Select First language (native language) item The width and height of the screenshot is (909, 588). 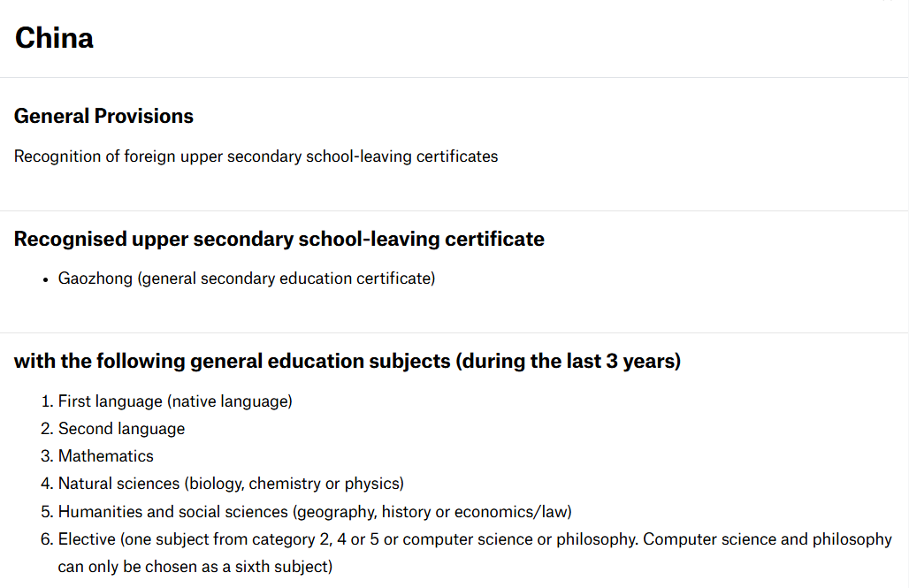pos(175,401)
